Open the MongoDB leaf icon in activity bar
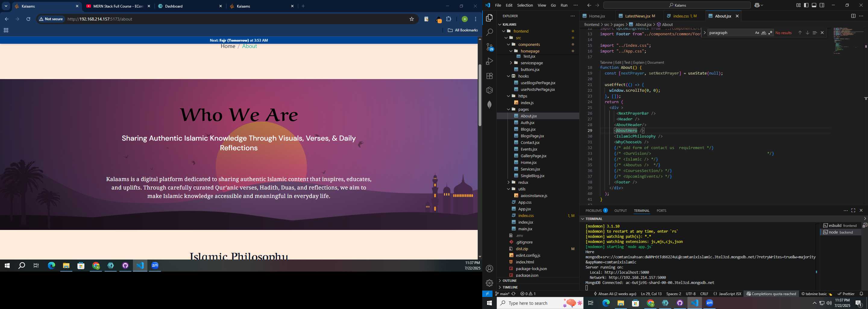This screenshot has width=868, height=309. click(489, 105)
